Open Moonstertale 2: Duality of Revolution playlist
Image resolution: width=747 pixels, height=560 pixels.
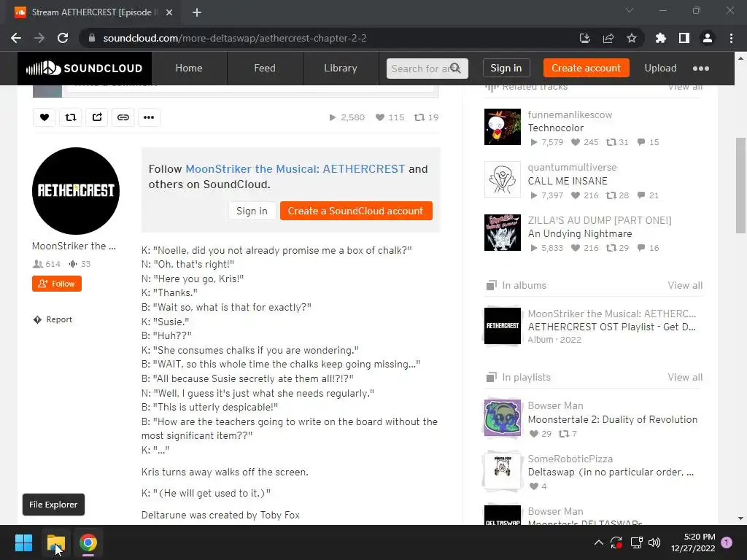[x=612, y=419]
